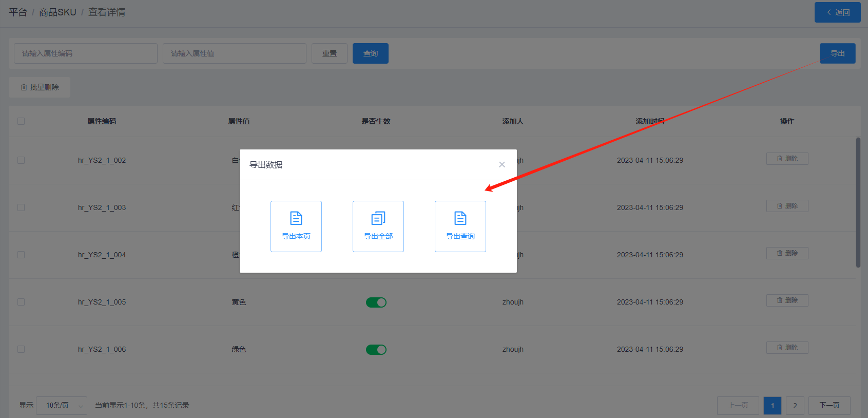This screenshot has width=868, height=418.
Task: Click the Next Page (下一页) button
Action: [x=829, y=405]
